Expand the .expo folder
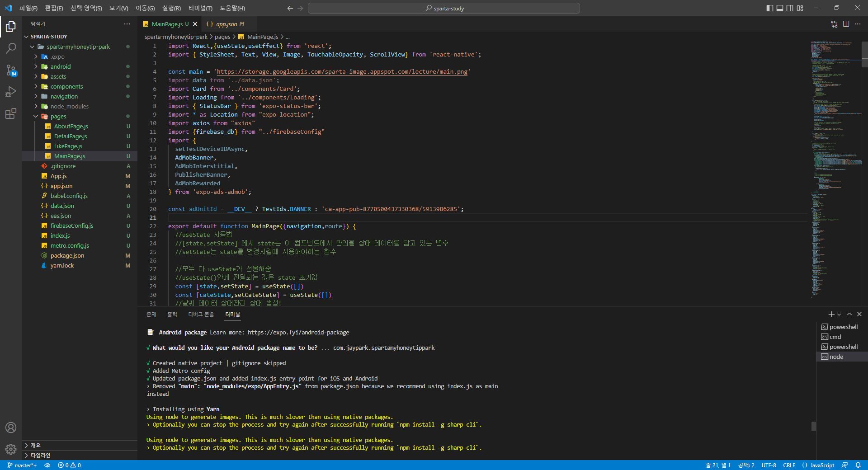 click(x=80, y=56)
